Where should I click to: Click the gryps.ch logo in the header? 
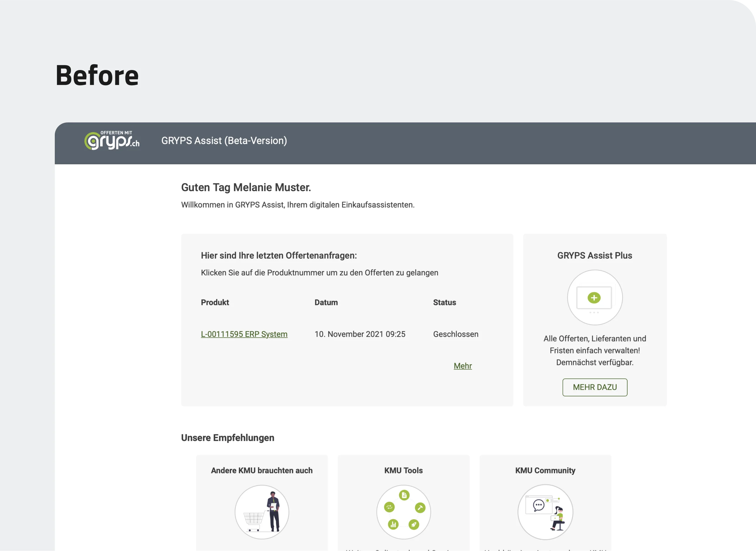click(112, 140)
